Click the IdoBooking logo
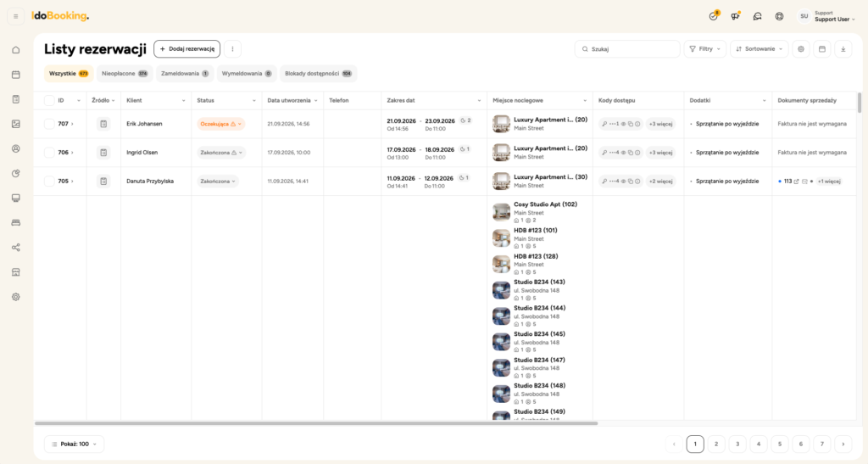The width and height of the screenshot is (868, 464). (x=60, y=16)
